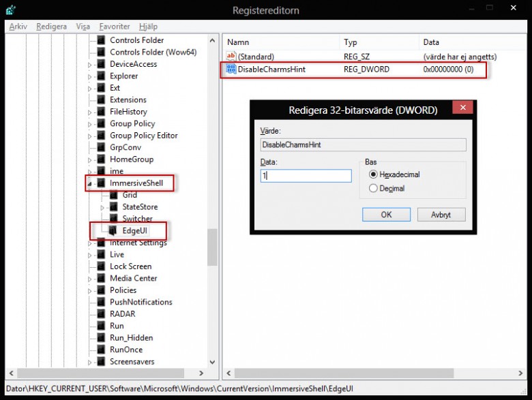The image size is (532, 400).
Task: Expand the DeviceAccess key
Action: click(x=89, y=65)
